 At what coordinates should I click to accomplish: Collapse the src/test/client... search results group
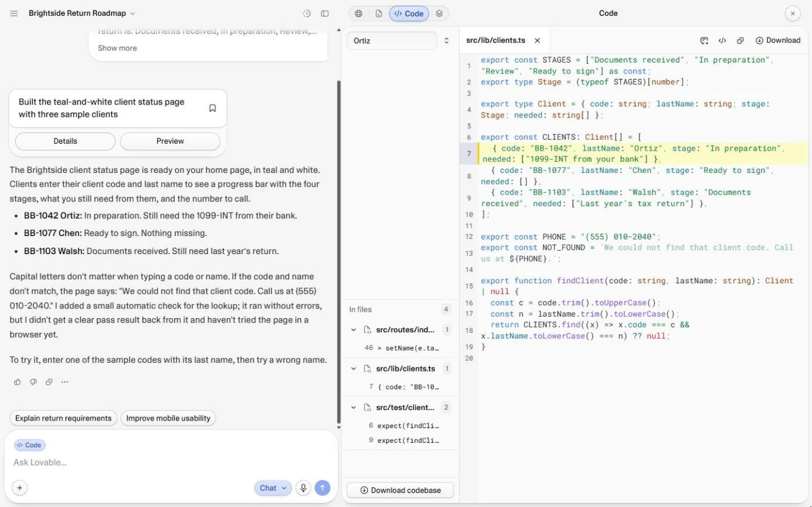pos(354,408)
